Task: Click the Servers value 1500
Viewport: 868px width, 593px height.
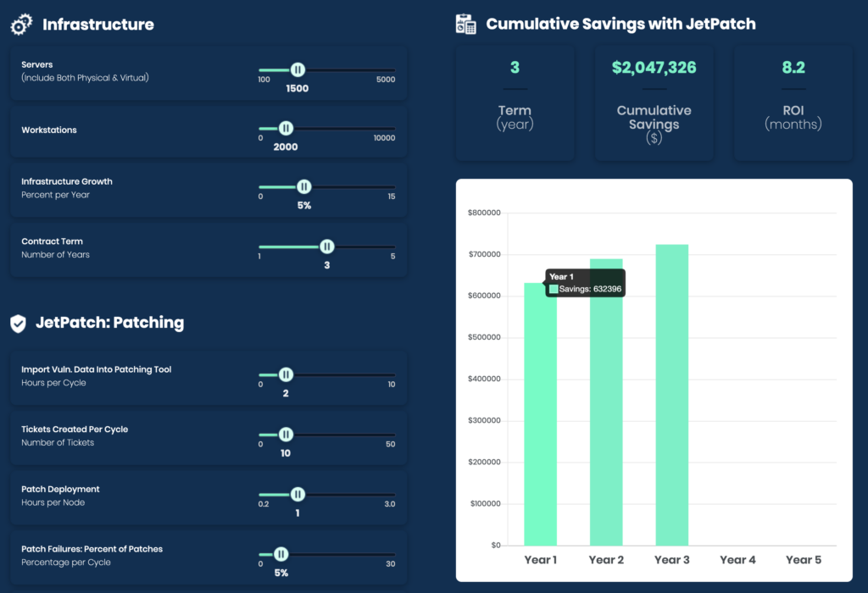Action: click(x=298, y=88)
